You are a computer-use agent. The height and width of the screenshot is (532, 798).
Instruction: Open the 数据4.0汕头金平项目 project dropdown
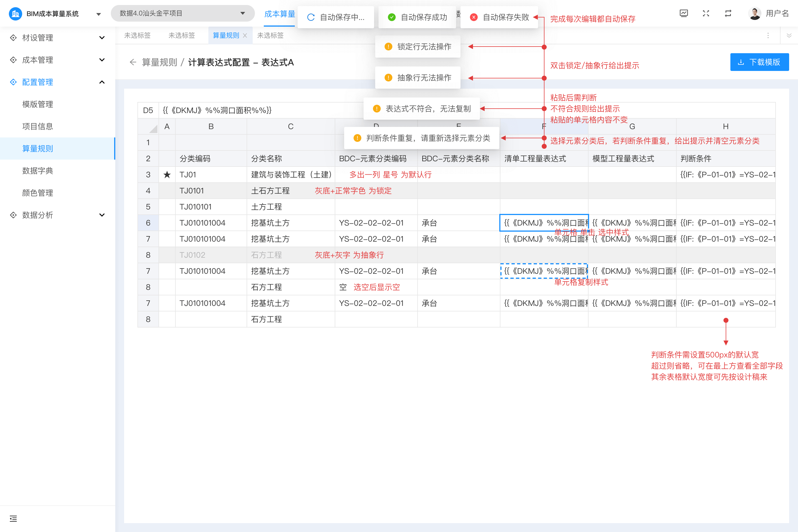click(183, 13)
